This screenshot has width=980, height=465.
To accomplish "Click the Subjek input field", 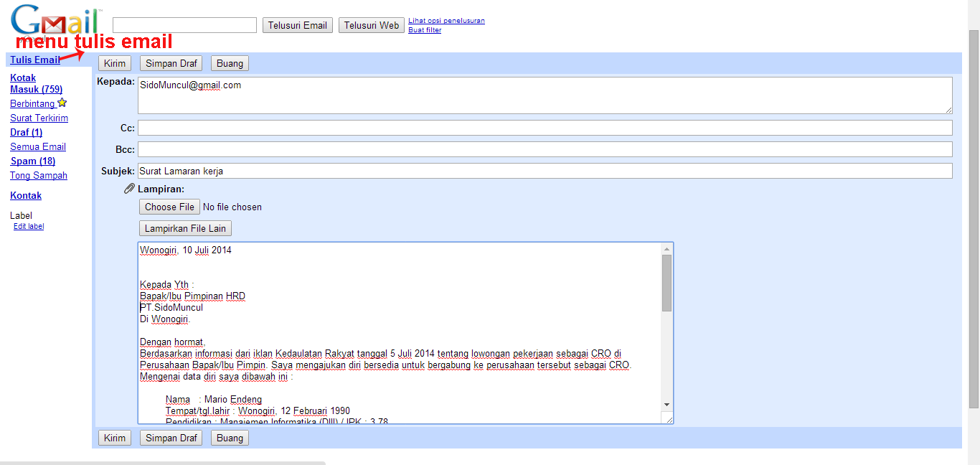I will 545,171.
